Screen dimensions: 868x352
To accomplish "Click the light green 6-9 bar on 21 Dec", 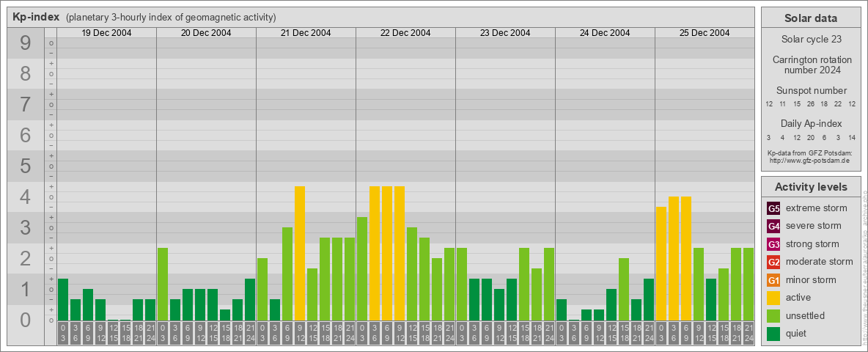I will [287, 274].
